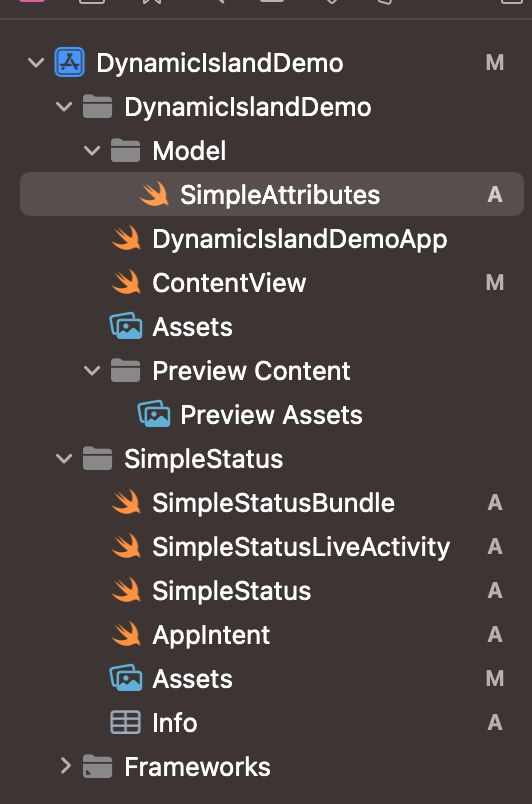Collapse the Preview Content group
Image resolution: width=532 pixels, height=804 pixels.
92,371
